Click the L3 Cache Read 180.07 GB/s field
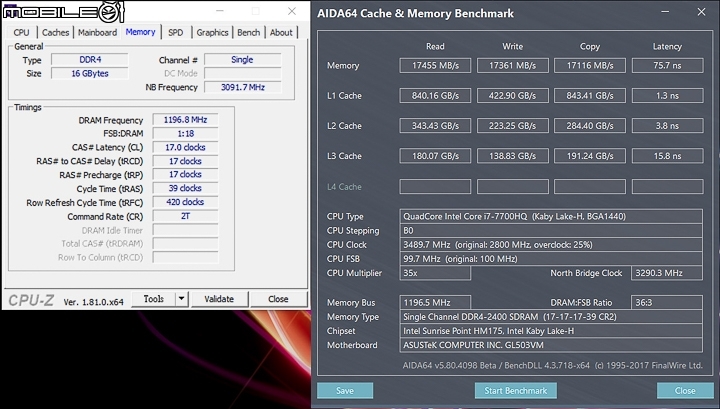This screenshot has width=720, height=409. click(435, 156)
